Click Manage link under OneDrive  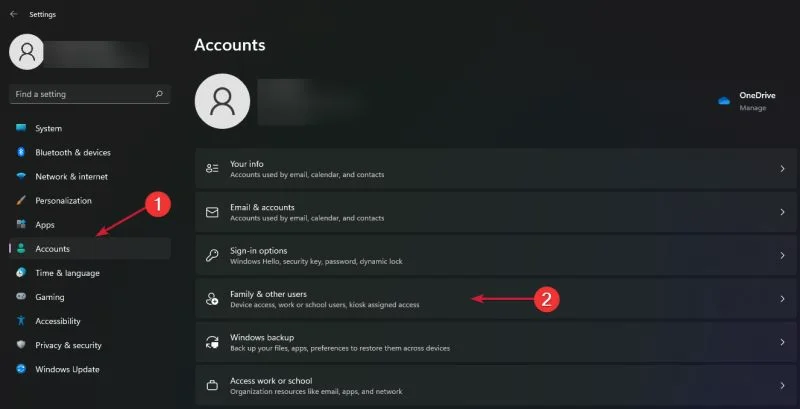[752, 108]
